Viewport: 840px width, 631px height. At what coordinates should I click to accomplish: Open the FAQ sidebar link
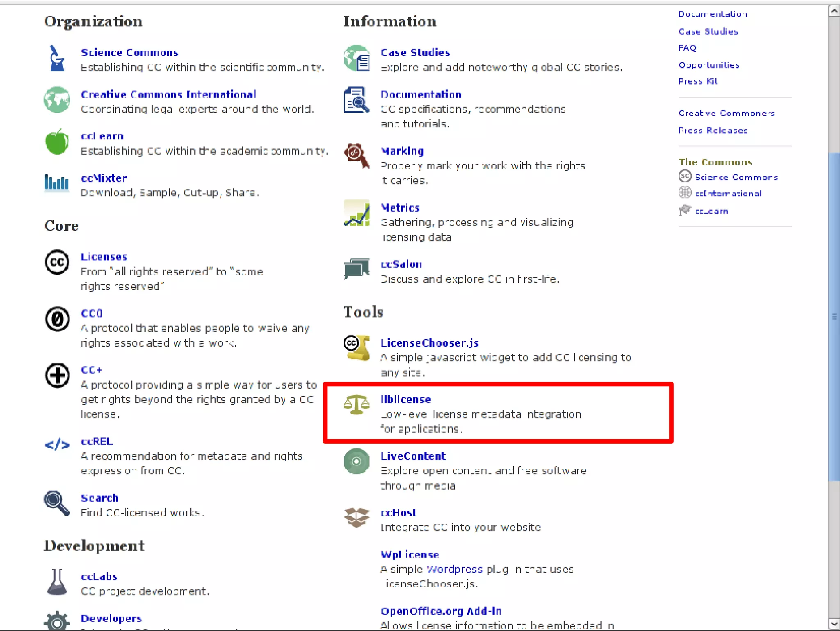point(687,48)
